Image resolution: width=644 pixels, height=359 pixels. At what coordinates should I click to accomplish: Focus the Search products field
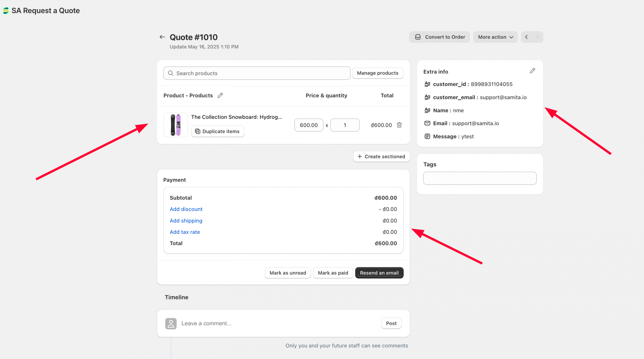point(257,73)
